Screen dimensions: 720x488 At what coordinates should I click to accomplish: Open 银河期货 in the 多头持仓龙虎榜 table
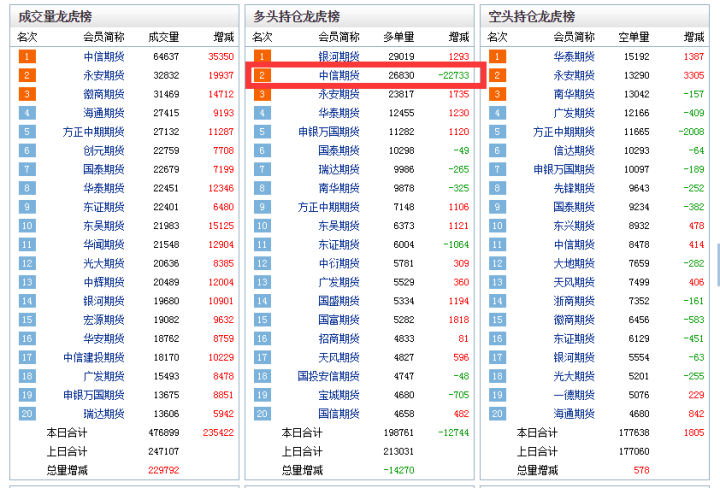click(x=339, y=56)
